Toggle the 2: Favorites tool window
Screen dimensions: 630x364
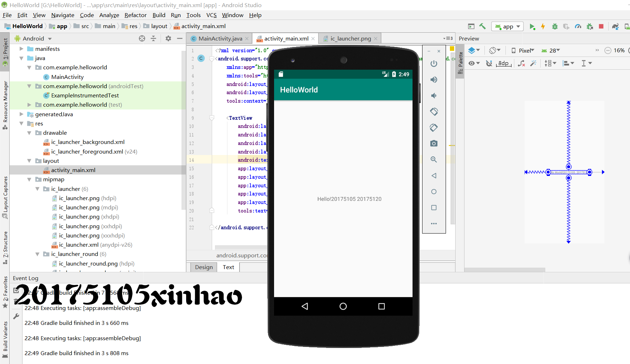5,293
